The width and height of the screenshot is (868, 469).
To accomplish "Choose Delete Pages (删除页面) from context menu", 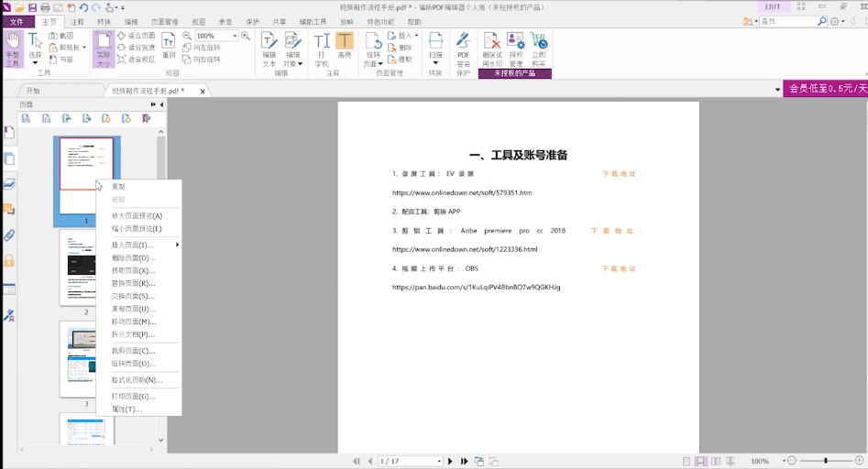I will pyautogui.click(x=134, y=257).
